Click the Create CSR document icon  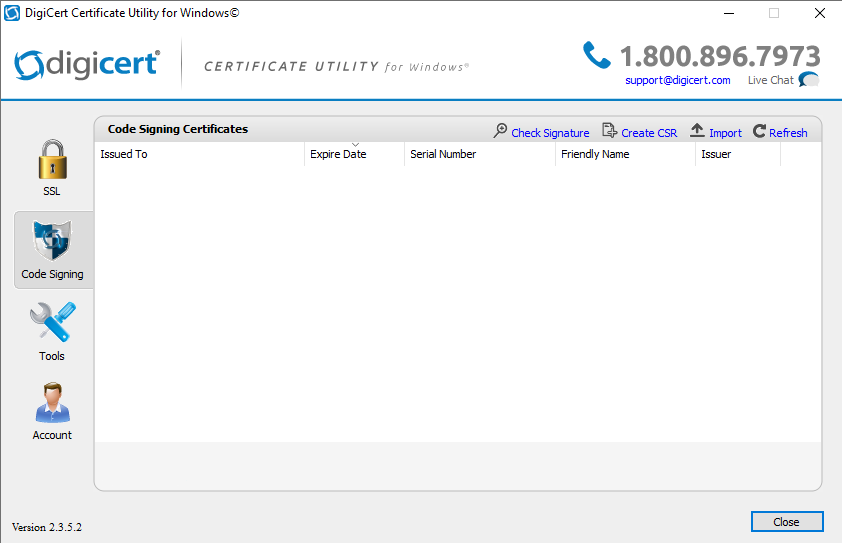click(609, 131)
